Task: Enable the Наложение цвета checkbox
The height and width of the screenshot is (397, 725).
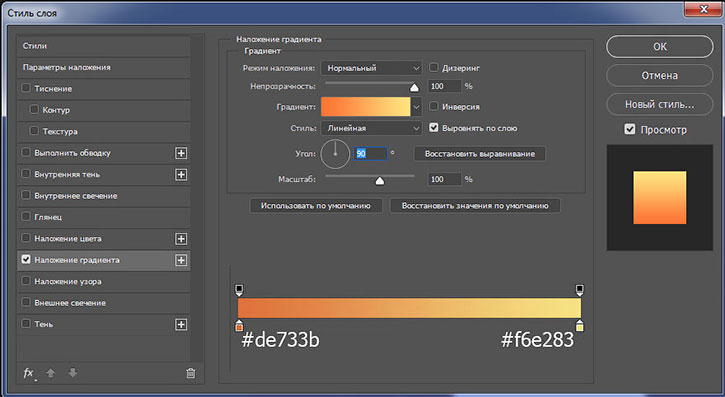Action: pos(26,238)
